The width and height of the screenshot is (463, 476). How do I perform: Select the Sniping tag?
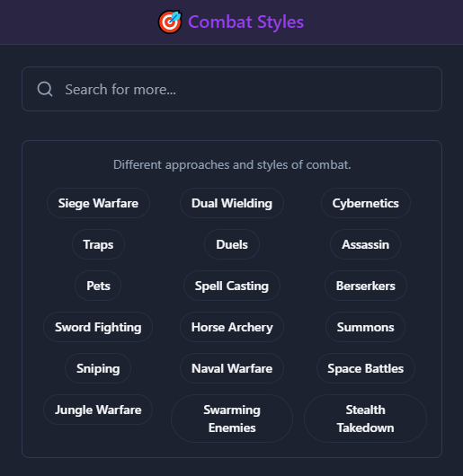tap(98, 368)
